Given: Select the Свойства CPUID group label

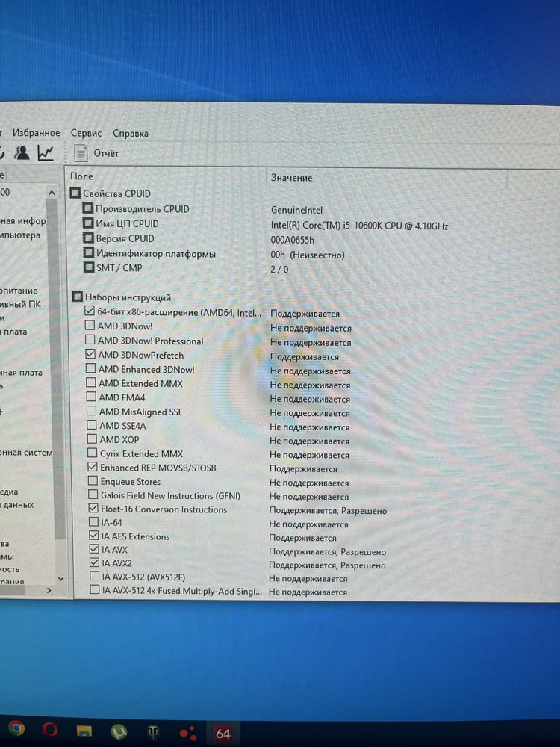Looking at the screenshot, I should click(x=116, y=194).
